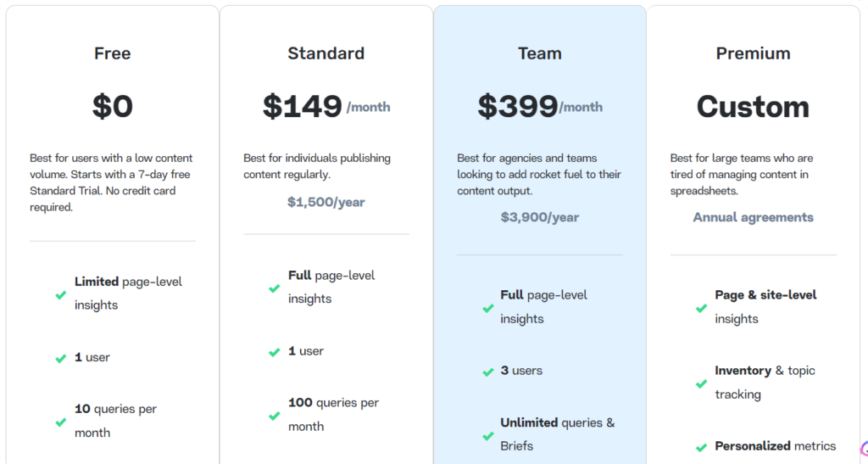Click checkmark next to Inventory & topic tracking
This screenshot has height=464, width=868.
pyautogui.click(x=701, y=383)
